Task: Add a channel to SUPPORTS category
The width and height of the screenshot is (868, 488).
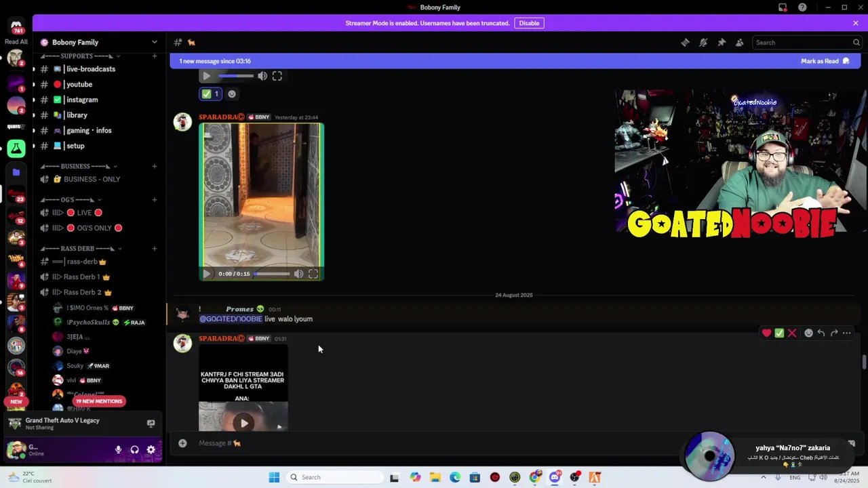Action: click(x=155, y=56)
